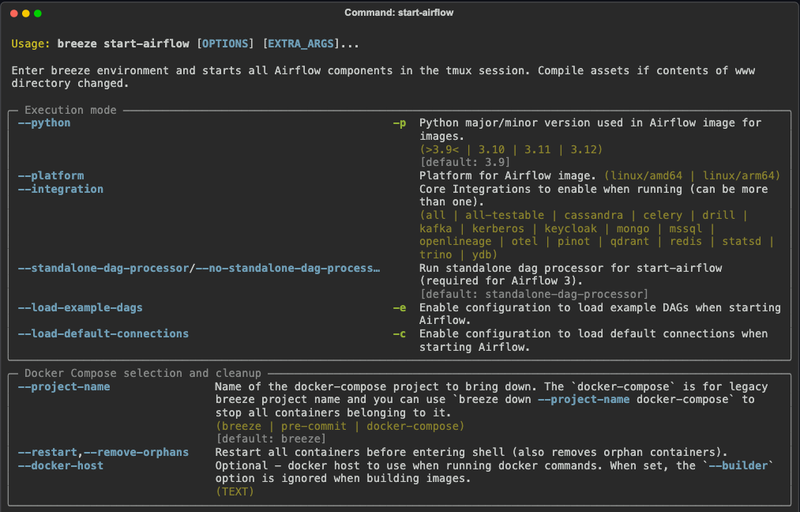Click the green maximize window button
This screenshot has height=512, width=800.
tap(38, 13)
